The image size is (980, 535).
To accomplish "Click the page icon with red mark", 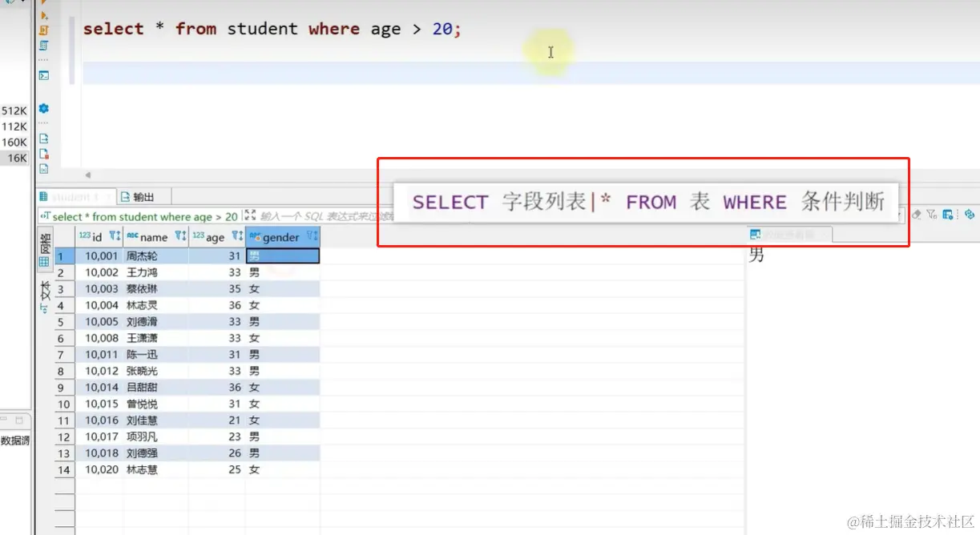I will [44, 154].
